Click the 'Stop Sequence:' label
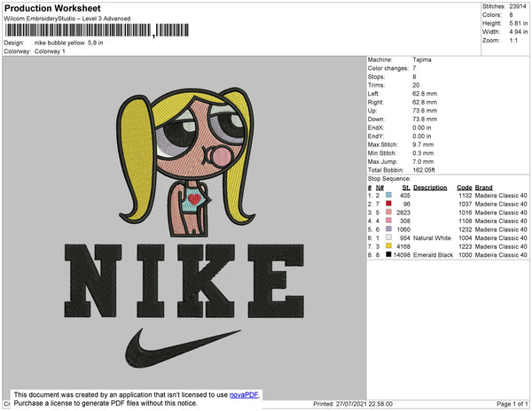532x411 pixels. 389,179
